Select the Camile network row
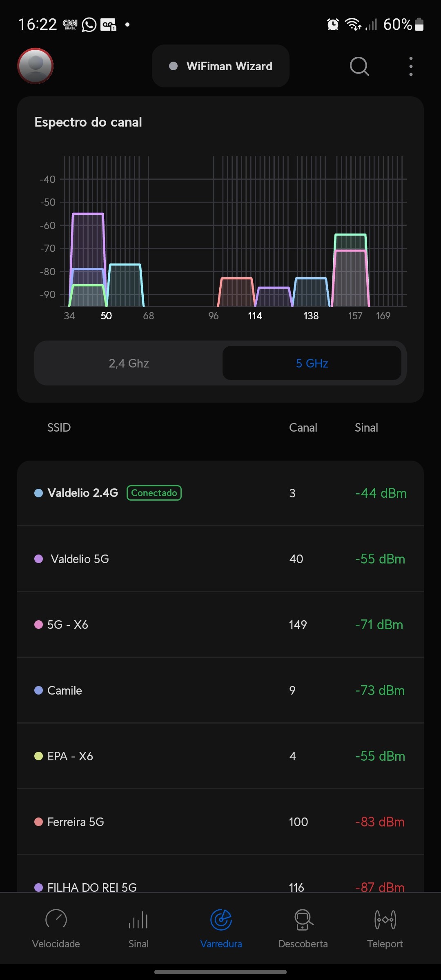Viewport: 441px width, 980px height. 220,690
